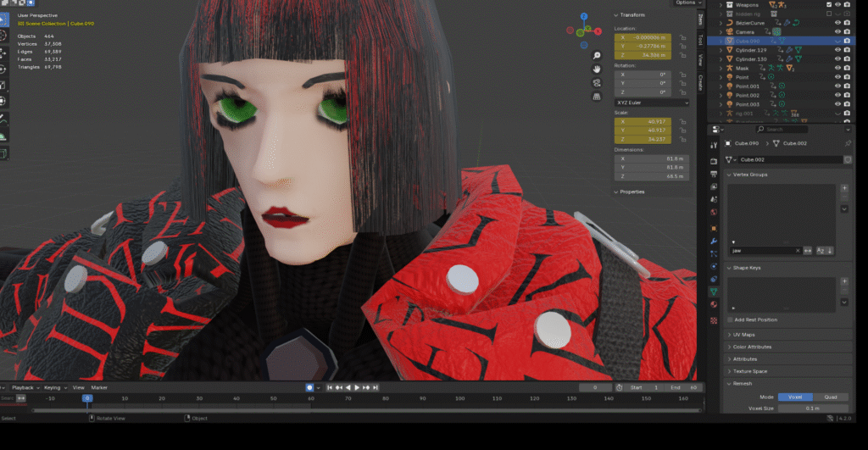Click the Voxel Size value slider
The width and height of the screenshot is (868, 450).
pyautogui.click(x=813, y=408)
